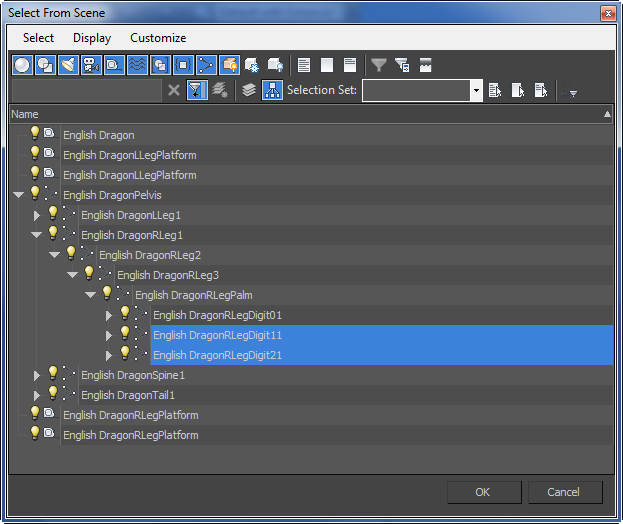Expand the English DragonRLegDigit11 node
Viewport: 623px width, 524px height.
click(109, 335)
